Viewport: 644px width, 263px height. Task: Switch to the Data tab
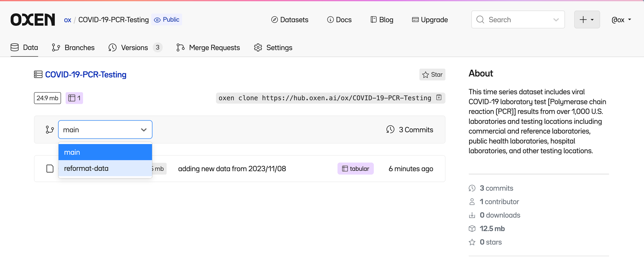24,47
